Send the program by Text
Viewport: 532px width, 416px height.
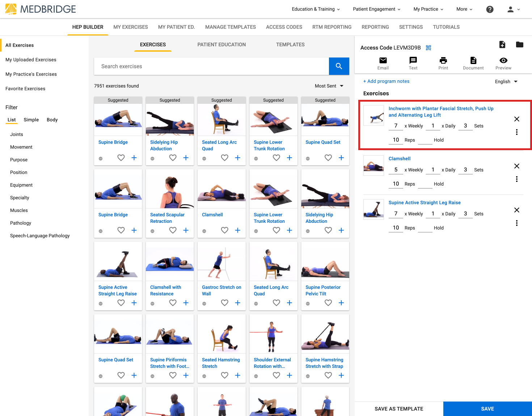tap(413, 63)
